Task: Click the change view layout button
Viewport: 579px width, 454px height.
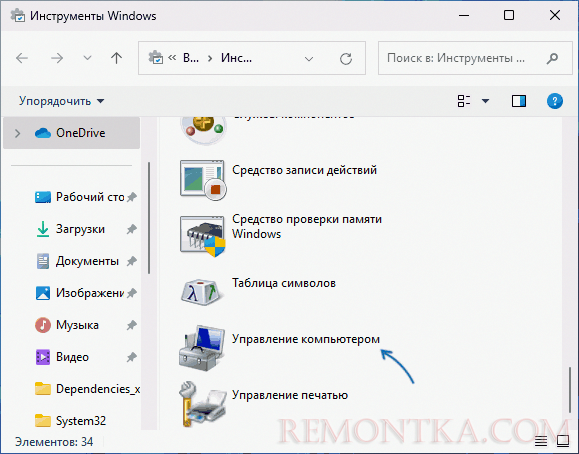Action: click(x=464, y=101)
